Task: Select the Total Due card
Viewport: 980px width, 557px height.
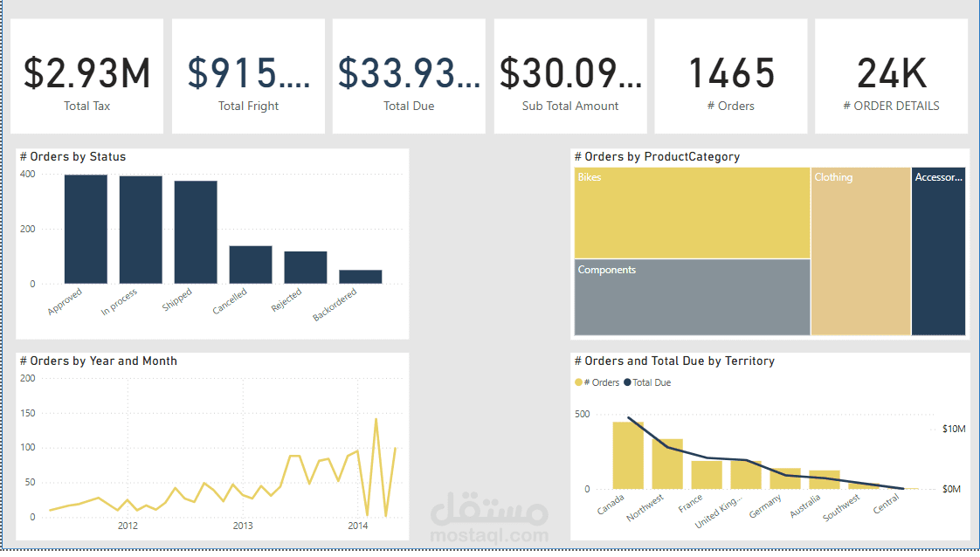Action: click(x=409, y=76)
